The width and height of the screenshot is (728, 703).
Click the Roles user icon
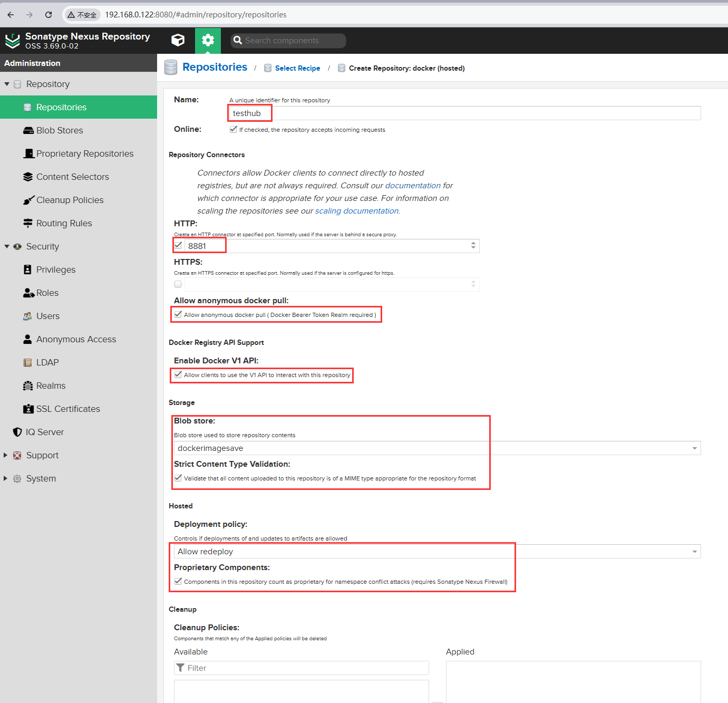pyautogui.click(x=29, y=293)
